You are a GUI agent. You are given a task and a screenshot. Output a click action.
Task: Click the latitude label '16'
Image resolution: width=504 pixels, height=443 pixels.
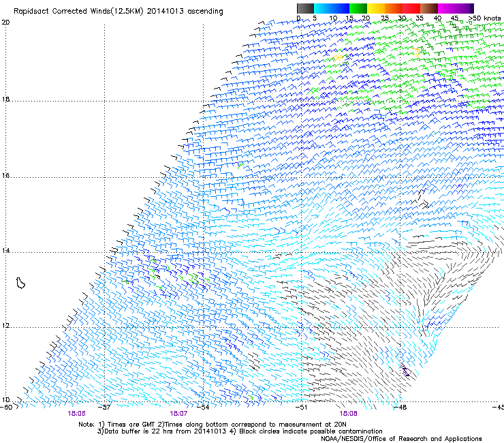5,176
